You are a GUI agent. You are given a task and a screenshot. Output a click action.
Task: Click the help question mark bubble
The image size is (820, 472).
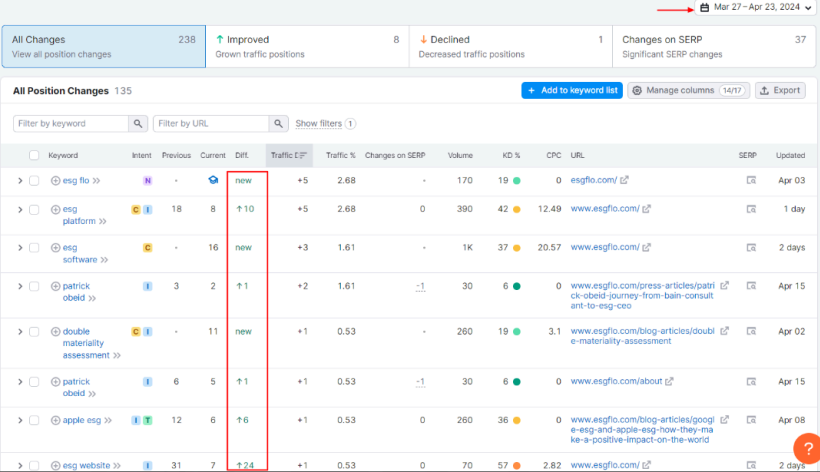(806, 449)
